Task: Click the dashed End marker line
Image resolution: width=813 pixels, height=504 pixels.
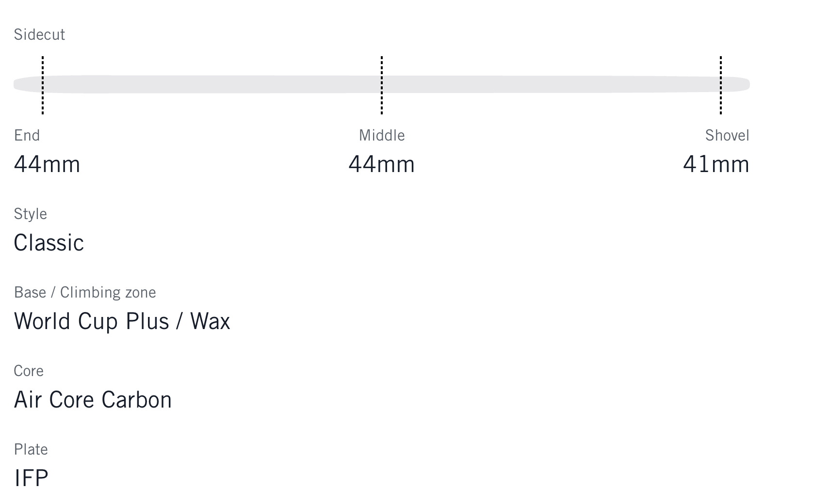Action: [43, 85]
